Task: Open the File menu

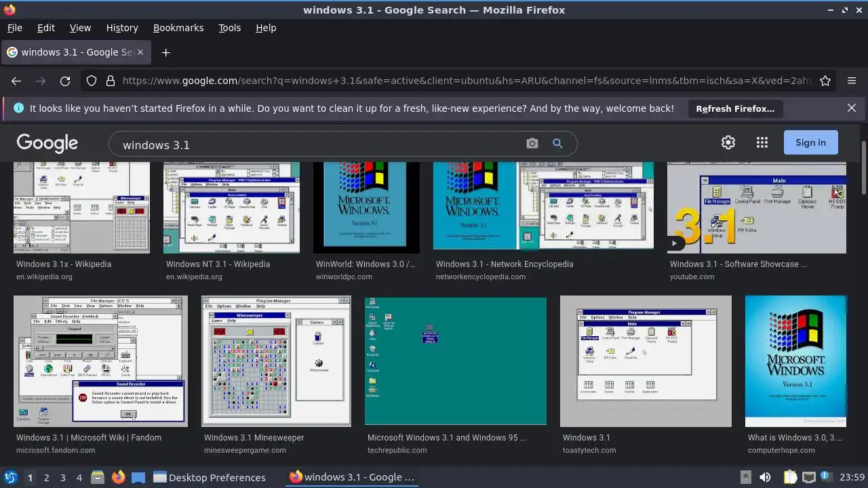Action: click(x=14, y=28)
